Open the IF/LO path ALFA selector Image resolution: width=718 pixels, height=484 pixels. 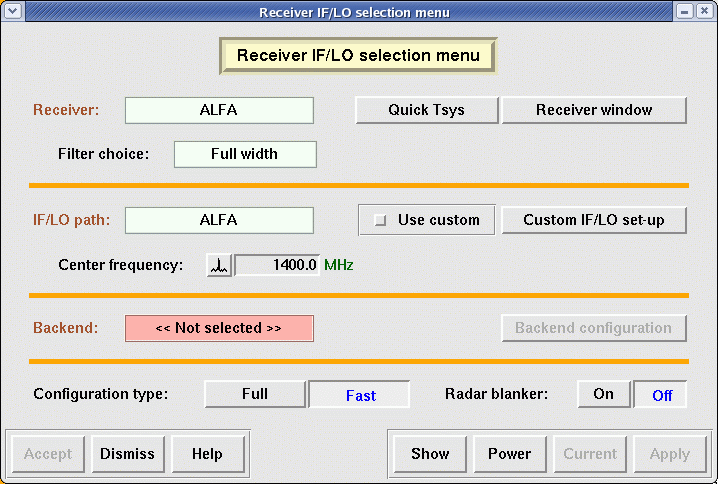219,220
